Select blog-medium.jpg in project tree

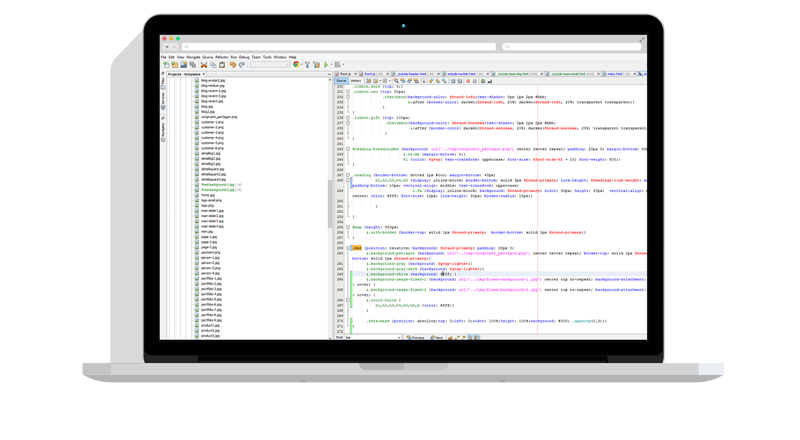pos(214,85)
